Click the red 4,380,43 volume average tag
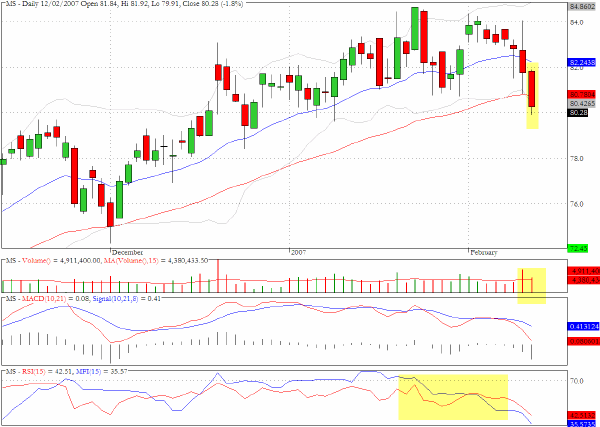Screen dimensions: 600x427 pos(584,280)
